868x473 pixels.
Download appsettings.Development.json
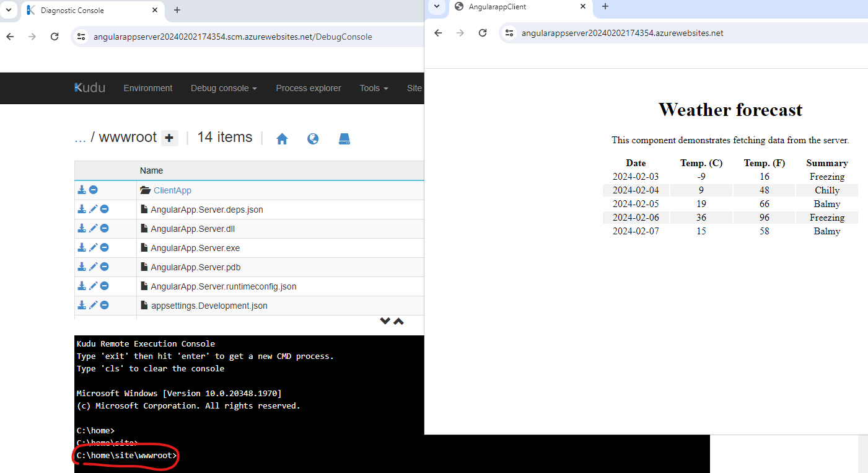82,305
